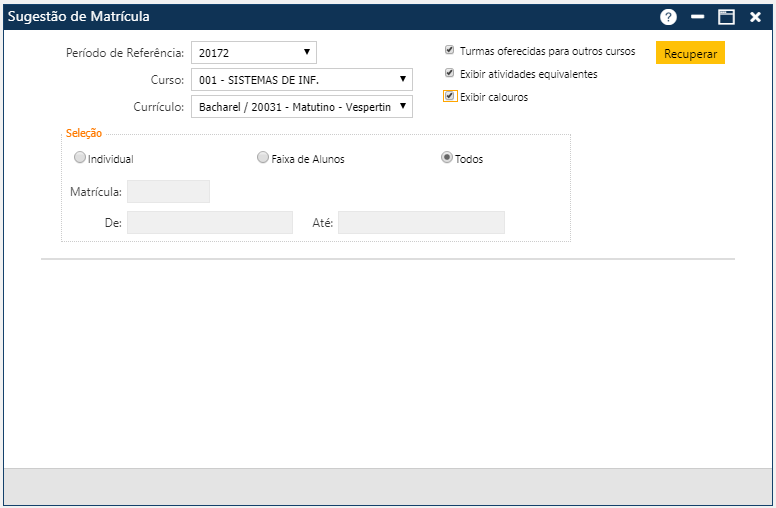Uncheck Turmas oferecidas para outros cursos

tap(450, 50)
